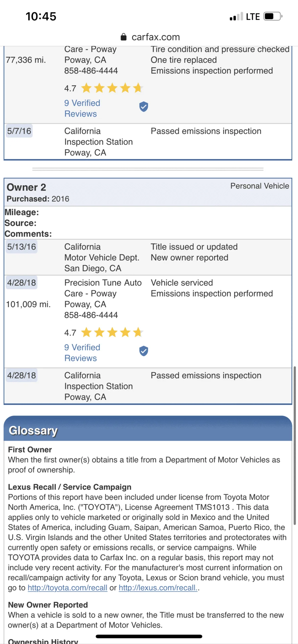Tap verified shield badge in 101,009 mi. record

144,351
